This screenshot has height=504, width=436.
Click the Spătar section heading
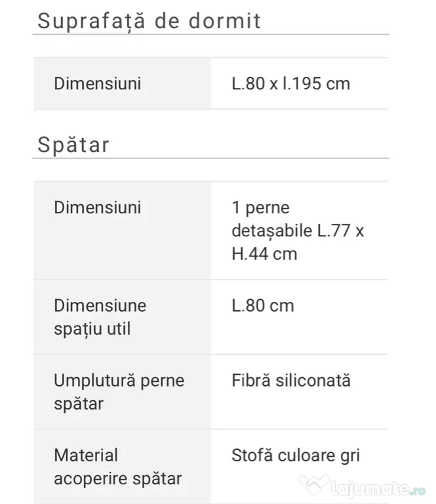coord(73,144)
